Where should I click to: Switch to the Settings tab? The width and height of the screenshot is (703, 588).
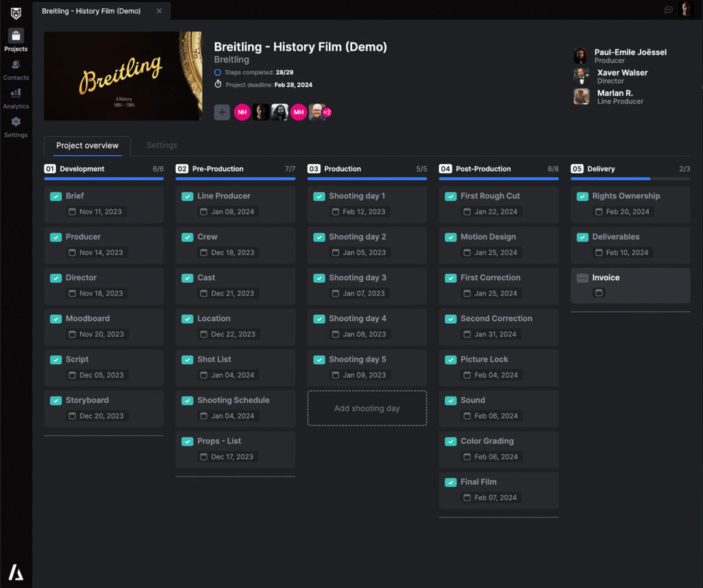[x=162, y=145]
